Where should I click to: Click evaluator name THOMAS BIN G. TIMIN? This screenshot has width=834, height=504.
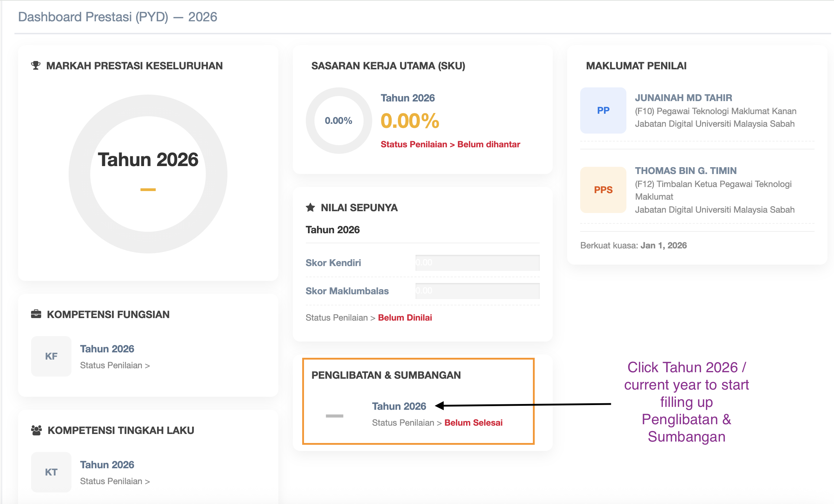[x=686, y=171]
